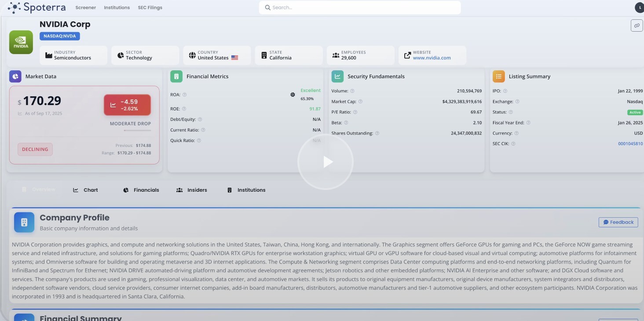Click the Spoterra logo
The image size is (644, 321).
(37, 7)
